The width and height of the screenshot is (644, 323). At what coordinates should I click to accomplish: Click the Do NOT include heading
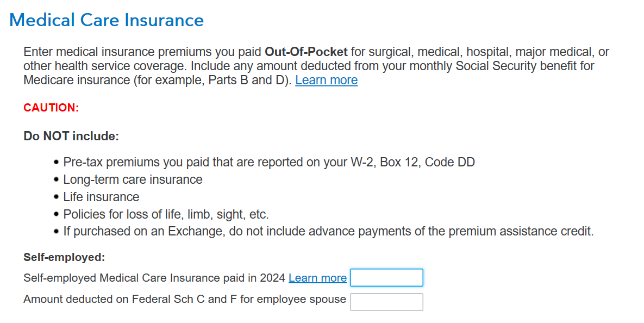tap(71, 136)
